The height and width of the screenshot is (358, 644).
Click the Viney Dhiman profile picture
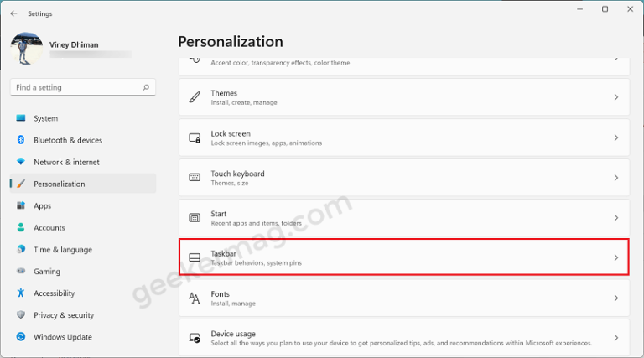pyautogui.click(x=26, y=49)
